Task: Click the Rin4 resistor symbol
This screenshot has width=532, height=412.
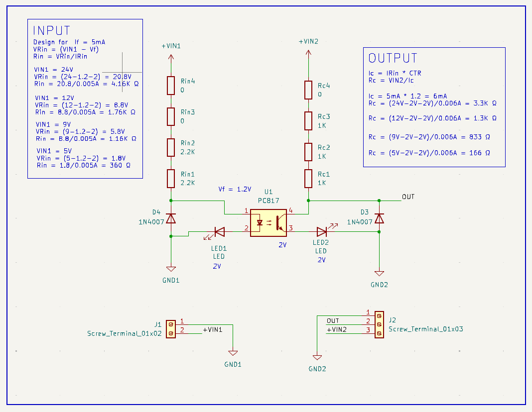Action: pos(171,86)
